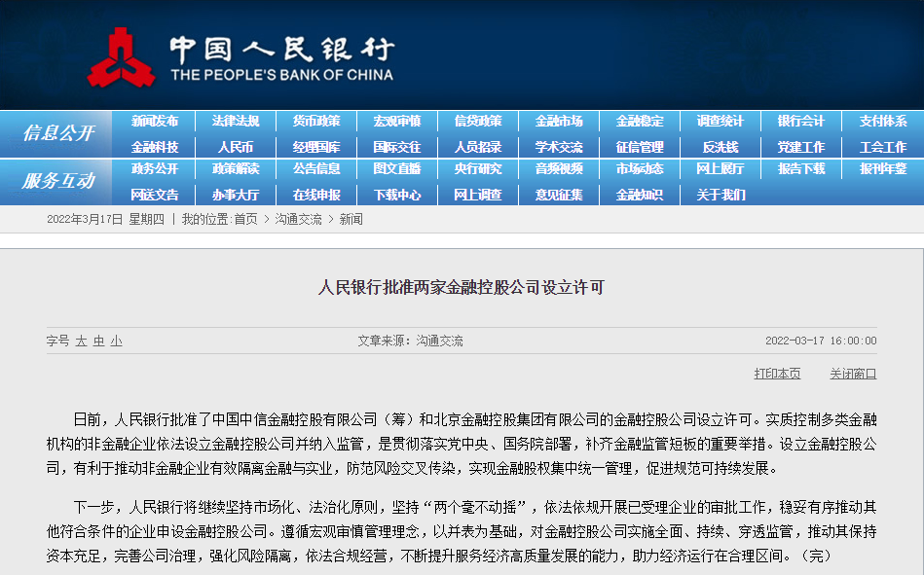Go to 政务公开 under 服务互动

pyautogui.click(x=155, y=169)
